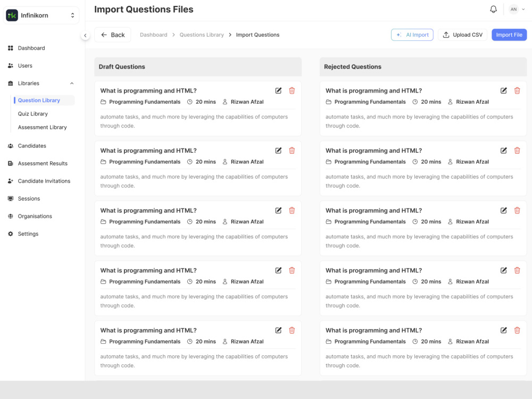Delete the first Rejected Questions card
This screenshot has width=532, height=399.
[x=517, y=90]
